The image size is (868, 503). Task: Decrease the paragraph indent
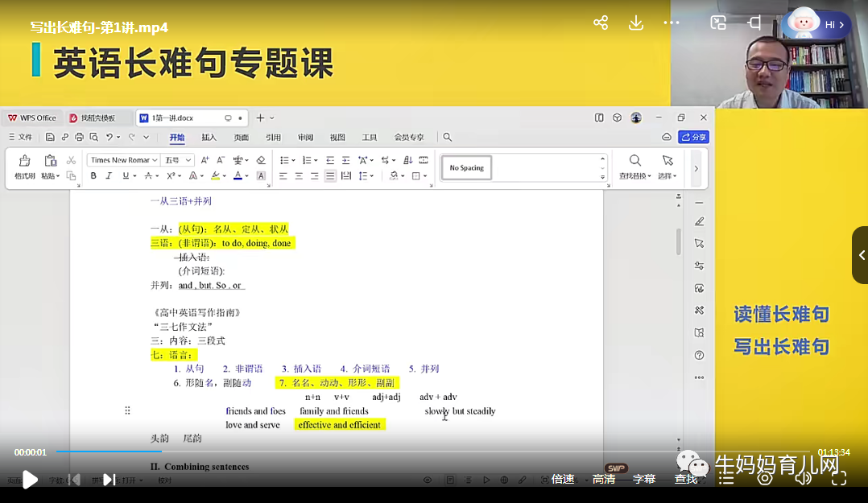(330, 160)
